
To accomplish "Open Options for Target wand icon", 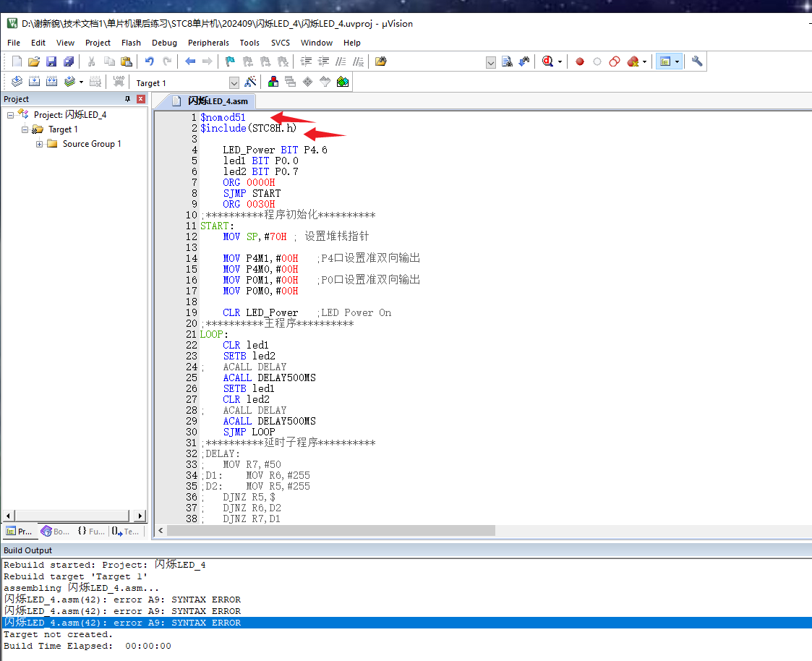I will pyautogui.click(x=251, y=82).
